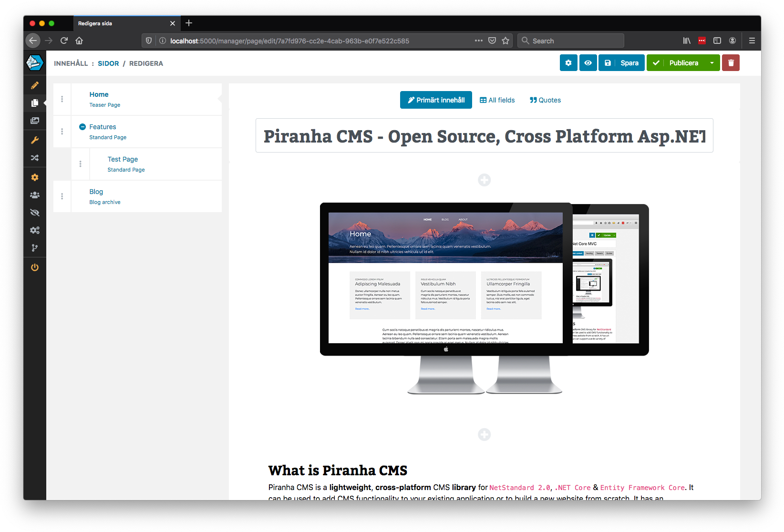Add block using plus icon below image
The width and height of the screenshot is (784, 532).
tap(485, 435)
